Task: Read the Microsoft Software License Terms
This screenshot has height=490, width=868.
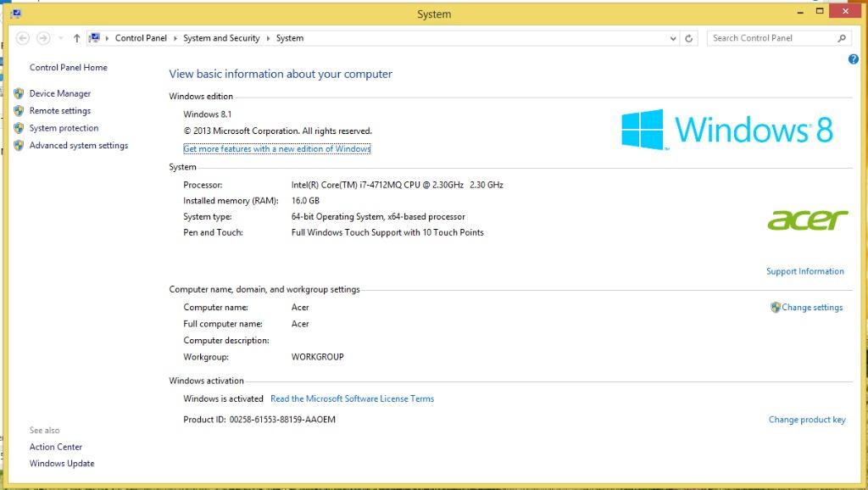Action: click(352, 398)
